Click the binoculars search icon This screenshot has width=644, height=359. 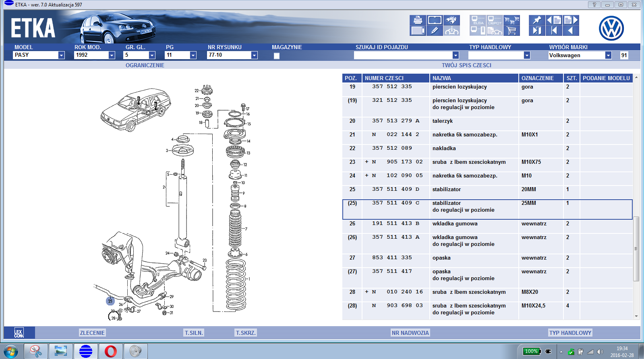451,20
